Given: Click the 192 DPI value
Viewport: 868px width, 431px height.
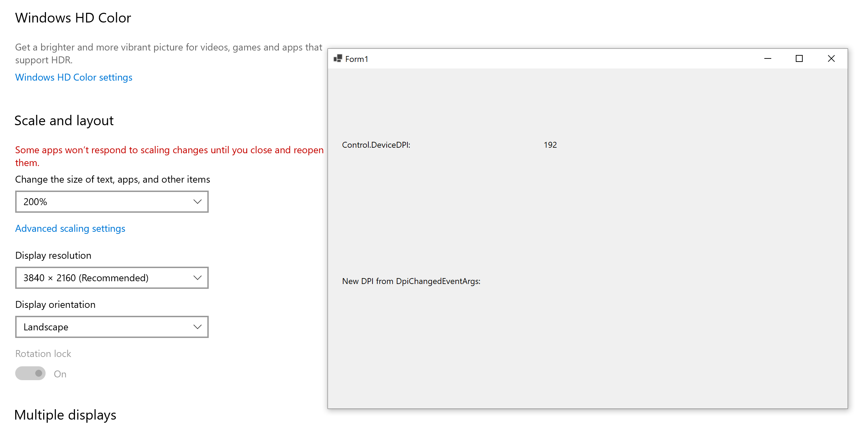Looking at the screenshot, I should pyautogui.click(x=550, y=145).
